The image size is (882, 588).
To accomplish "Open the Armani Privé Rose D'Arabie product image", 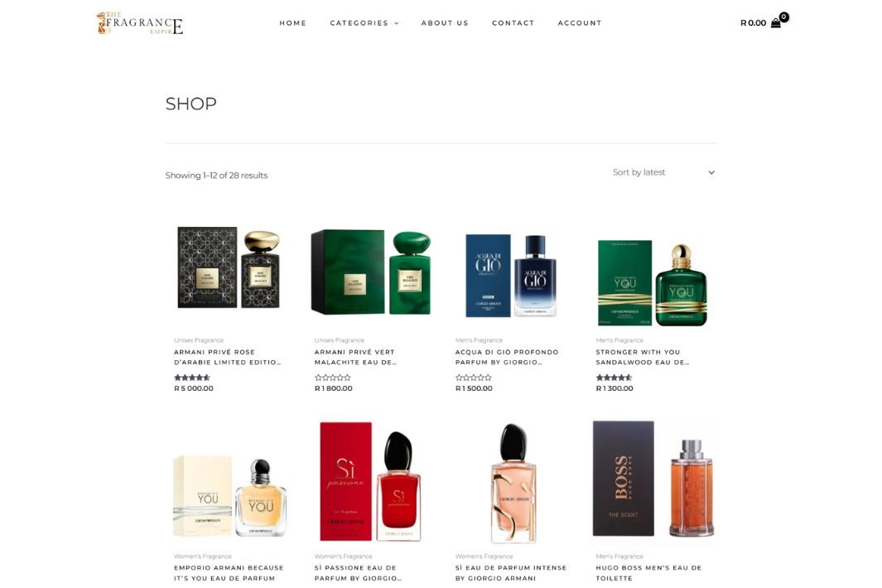I will click(x=229, y=267).
